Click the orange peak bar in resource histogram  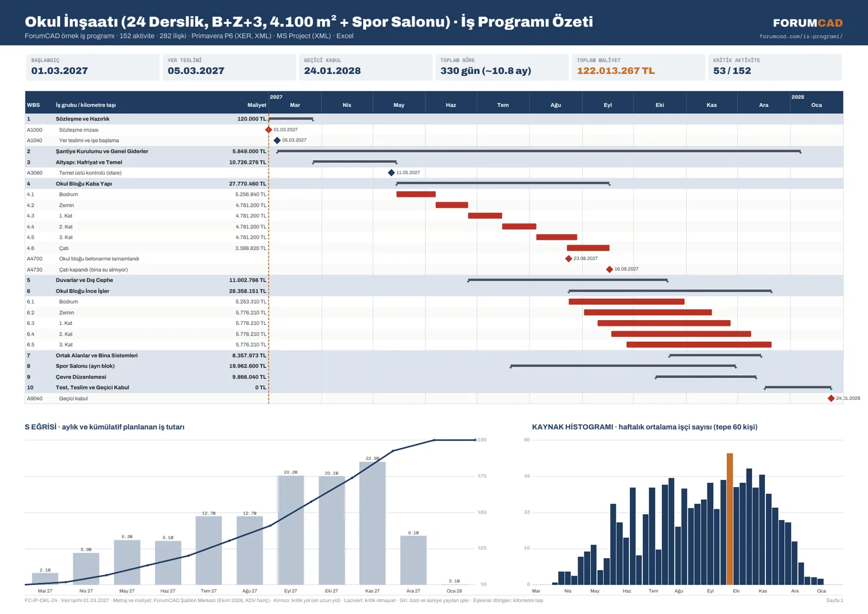730,519
